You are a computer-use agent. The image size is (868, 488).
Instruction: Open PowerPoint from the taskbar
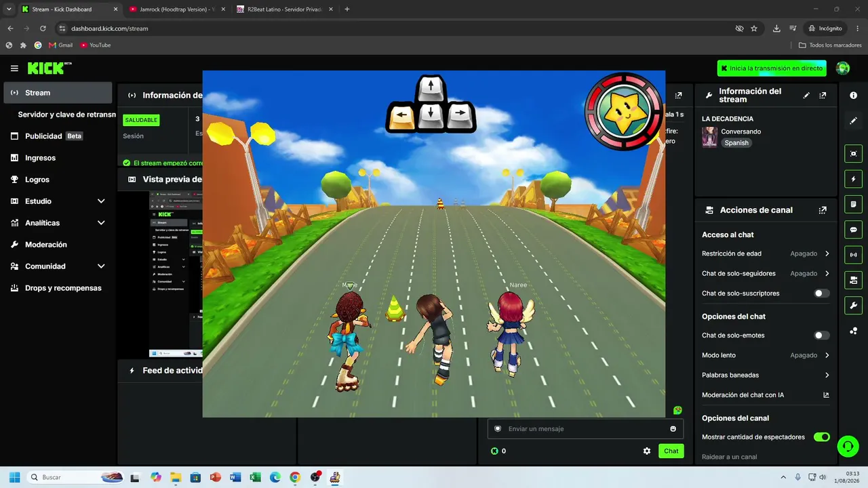216,477
